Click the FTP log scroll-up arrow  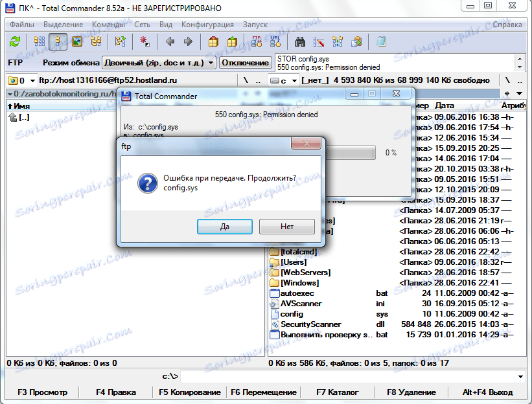tap(520, 59)
